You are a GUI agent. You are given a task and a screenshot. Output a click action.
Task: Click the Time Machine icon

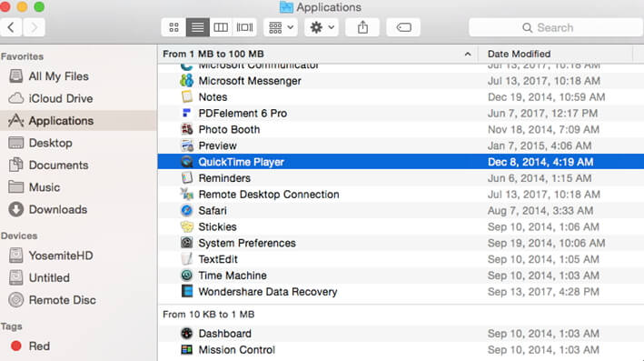pos(186,275)
